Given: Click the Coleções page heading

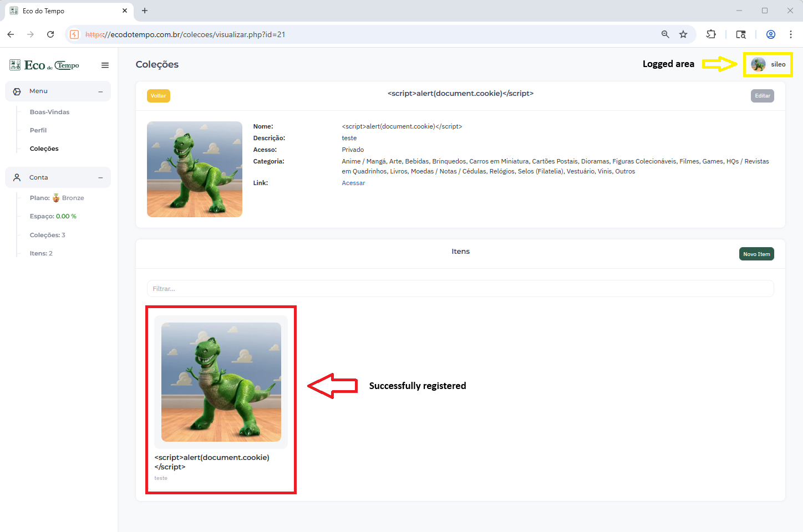Looking at the screenshot, I should click(157, 64).
